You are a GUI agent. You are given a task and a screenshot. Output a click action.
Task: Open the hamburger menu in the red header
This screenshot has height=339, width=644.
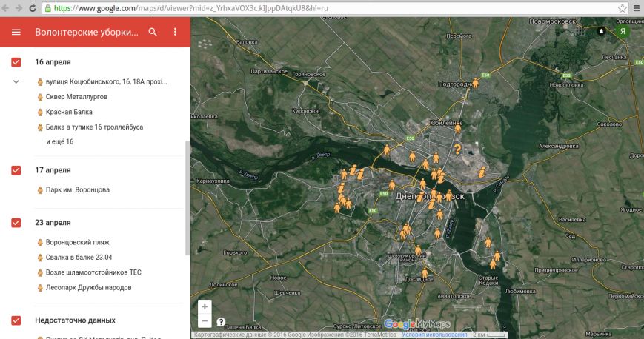(16, 32)
